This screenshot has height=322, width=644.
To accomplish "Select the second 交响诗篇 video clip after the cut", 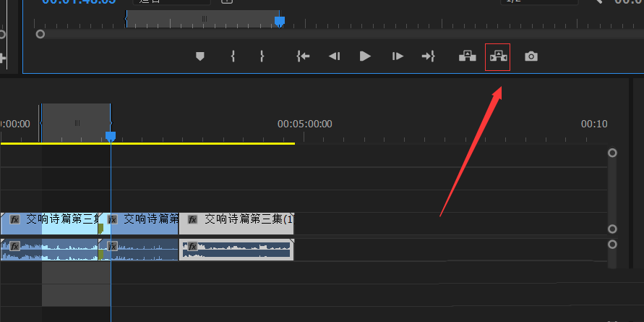I will [139, 224].
